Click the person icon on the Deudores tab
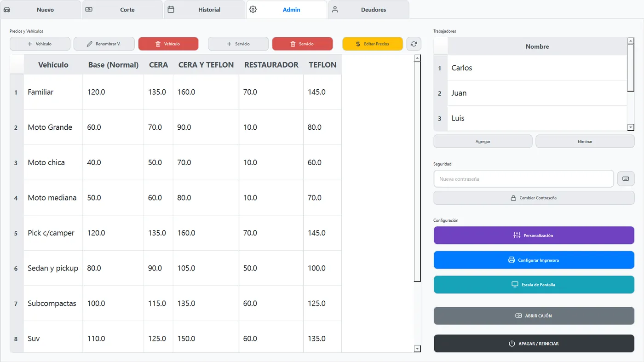Screen dimensions: 644x362 [335, 10]
